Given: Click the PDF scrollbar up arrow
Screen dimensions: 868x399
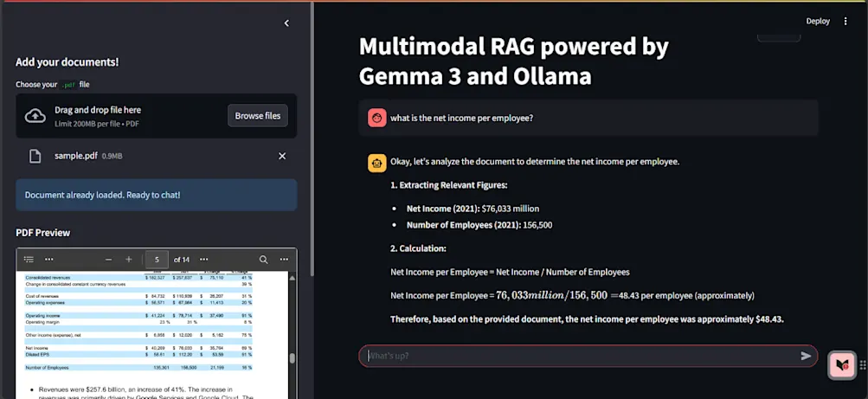Looking at the screenshot, I should (293, 277).
